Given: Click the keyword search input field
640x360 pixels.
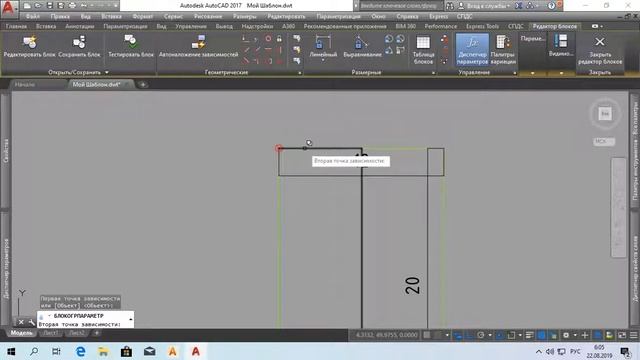Looking at the screenshot, I should pyautogui.click(x=401, y=6).
